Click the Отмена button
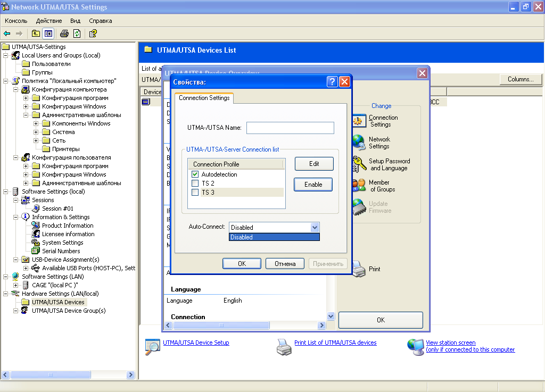Screen dimensions: 545x392 click(285, 264)
